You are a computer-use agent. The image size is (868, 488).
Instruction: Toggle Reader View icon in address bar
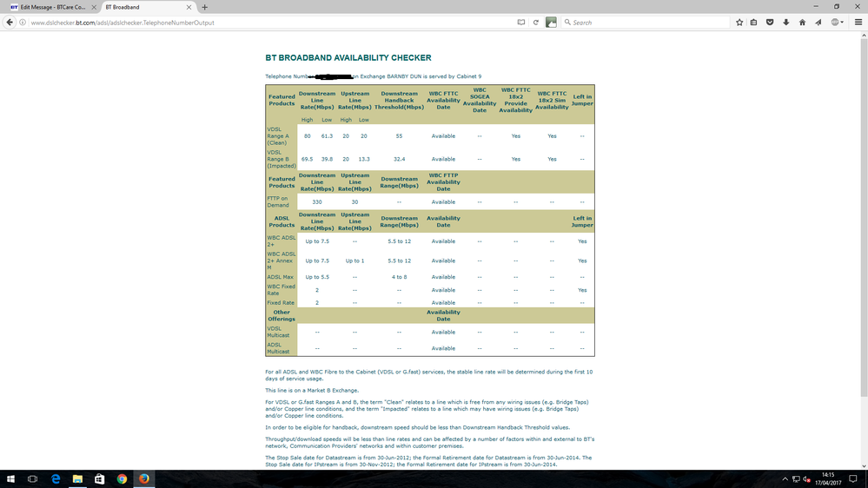click(521, 23)
